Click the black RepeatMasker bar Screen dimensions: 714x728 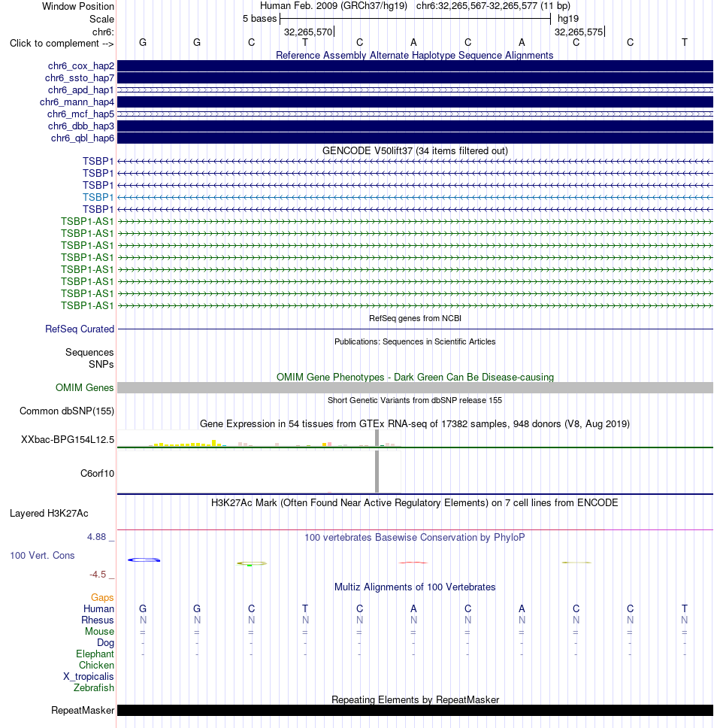[x=415, y=711]
